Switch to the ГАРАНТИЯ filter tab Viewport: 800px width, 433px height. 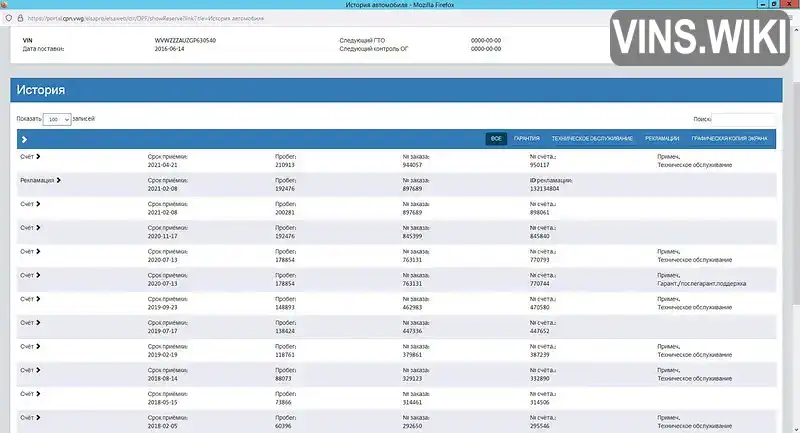(527, 139)
